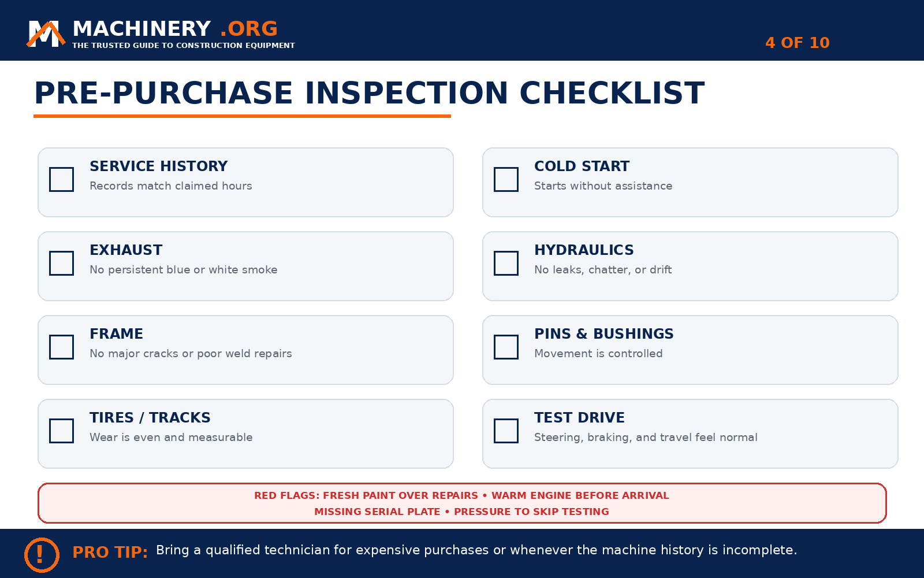Check the Service History checkbox
The image size is (924, 578).
(61, 179)
